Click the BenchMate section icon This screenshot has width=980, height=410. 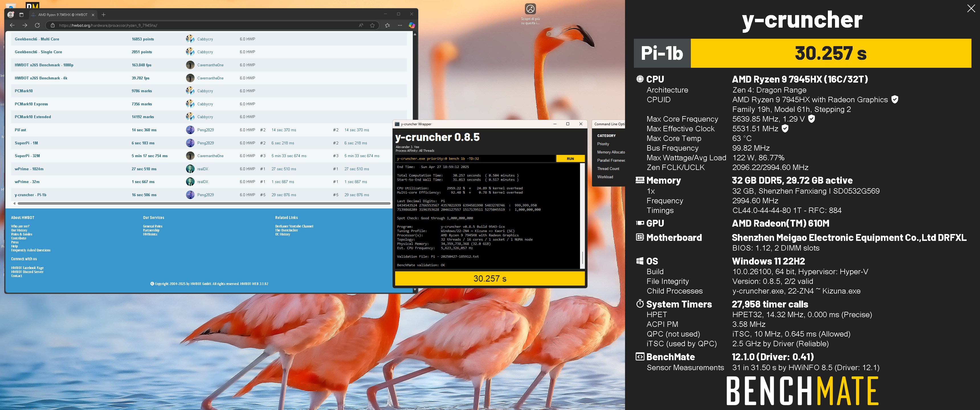[x=640, y=356]
